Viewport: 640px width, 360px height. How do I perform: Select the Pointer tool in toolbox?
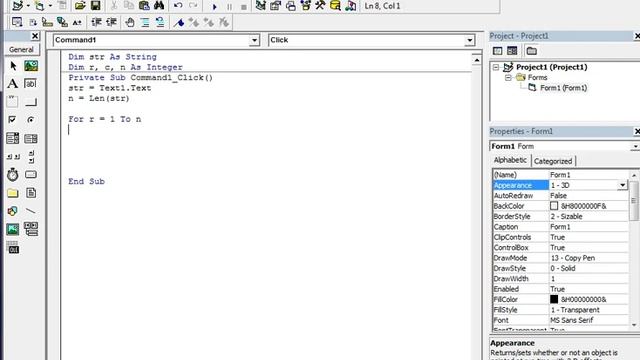tap(13, 65)
